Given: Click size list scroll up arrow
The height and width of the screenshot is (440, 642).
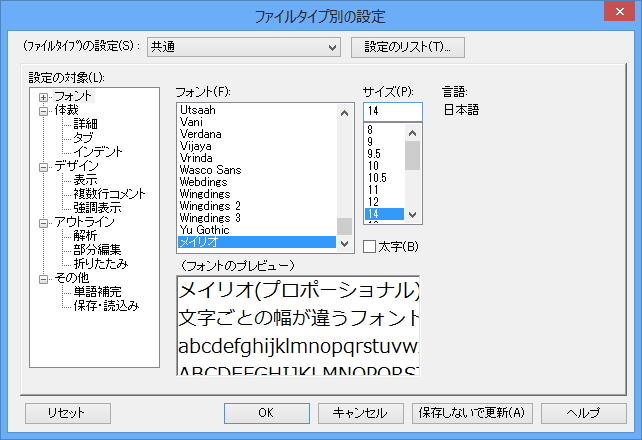Looking at the screenshot, I should pos(413,133).
